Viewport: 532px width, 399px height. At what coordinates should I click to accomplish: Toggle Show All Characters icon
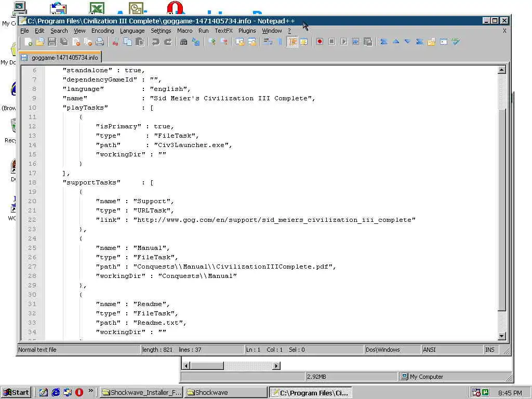(x=280, y=42)
